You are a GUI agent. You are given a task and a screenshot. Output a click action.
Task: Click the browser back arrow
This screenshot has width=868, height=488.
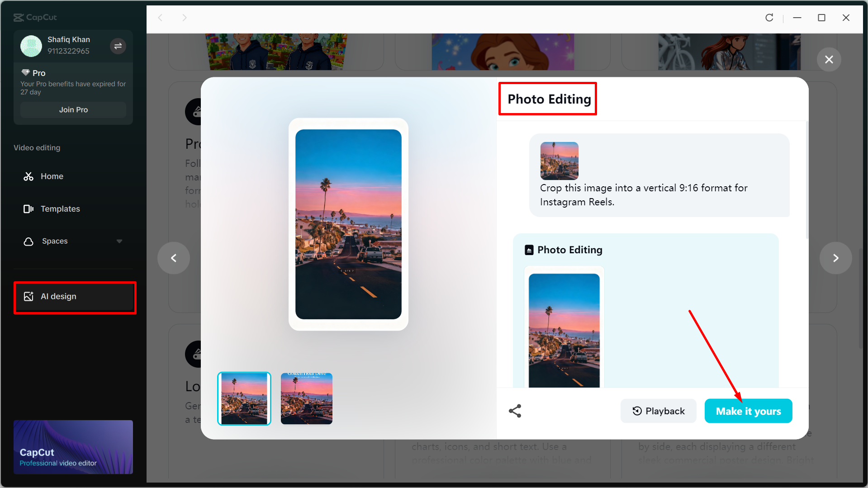pyautogui.click(x=161, y=17)
